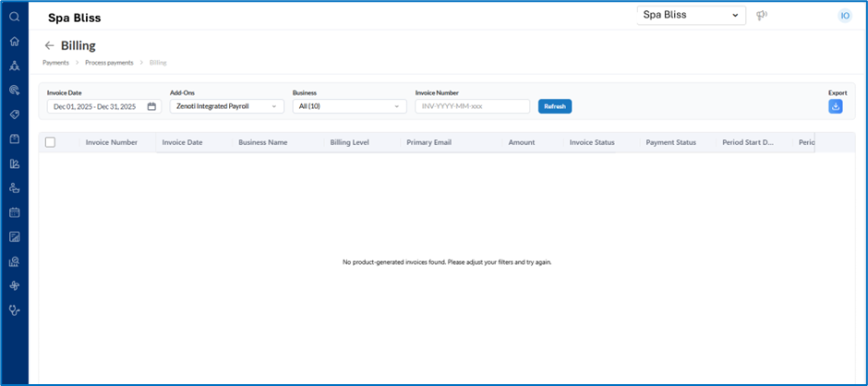Open the stethoscope sidebar icon
The width and height of the screenshot is (868, 386).
(x=15, y=310)
